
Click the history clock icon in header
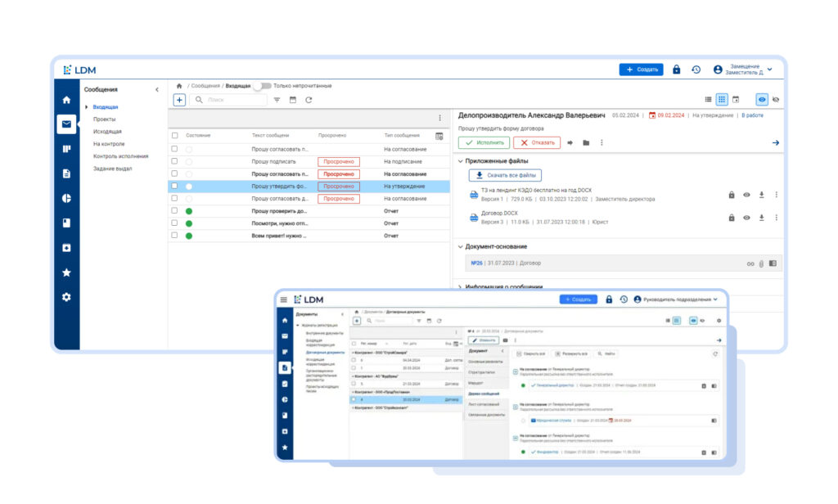696,70
